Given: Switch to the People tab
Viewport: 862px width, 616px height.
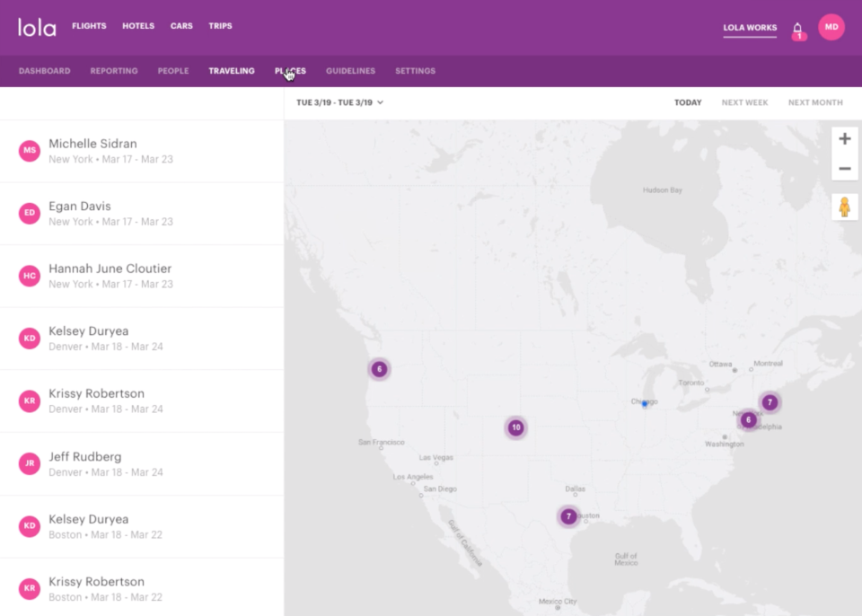Looking at the screenshot, I should click(173, 71).
